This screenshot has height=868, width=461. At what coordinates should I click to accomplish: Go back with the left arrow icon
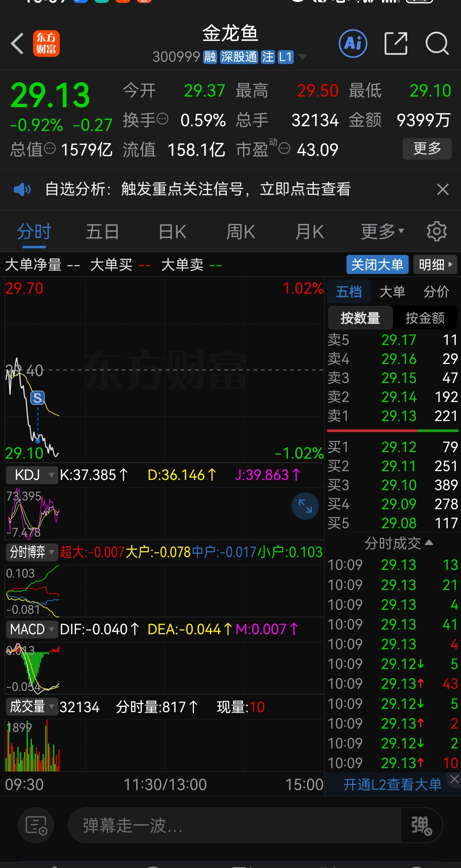click(17, 44)
